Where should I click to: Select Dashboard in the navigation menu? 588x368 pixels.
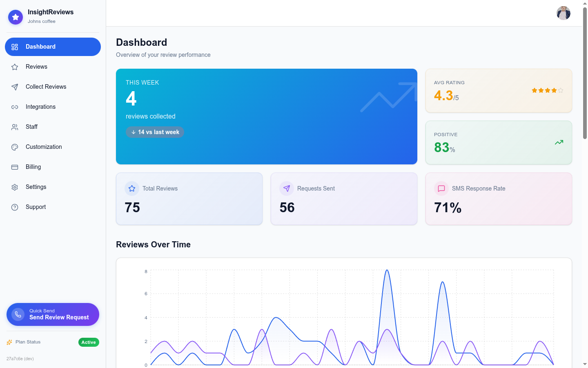tap(41, 47)
